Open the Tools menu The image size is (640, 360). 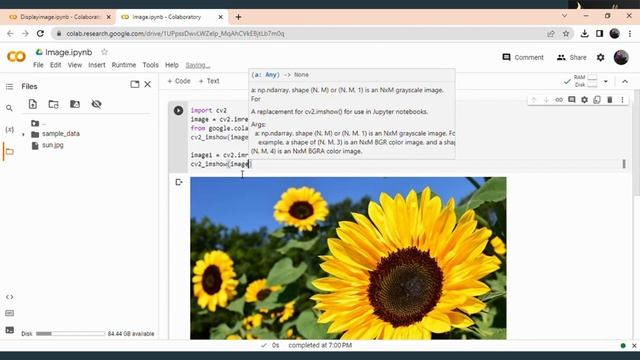pyautogui.click(x=150, y=65)
